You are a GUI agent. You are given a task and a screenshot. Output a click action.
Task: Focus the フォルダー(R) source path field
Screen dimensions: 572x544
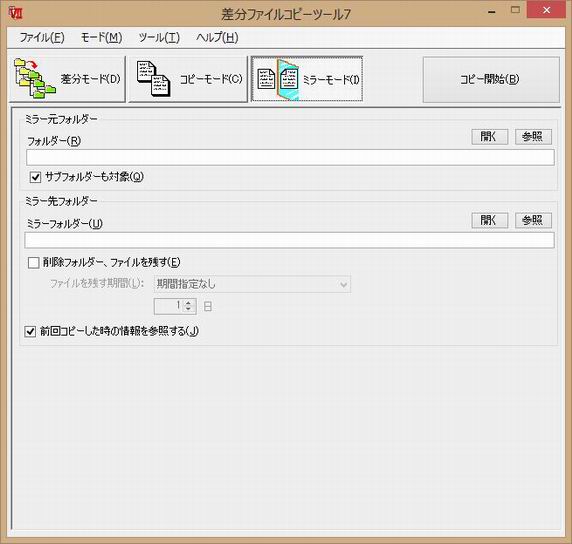pyautogui.click(x=290, y=157)
